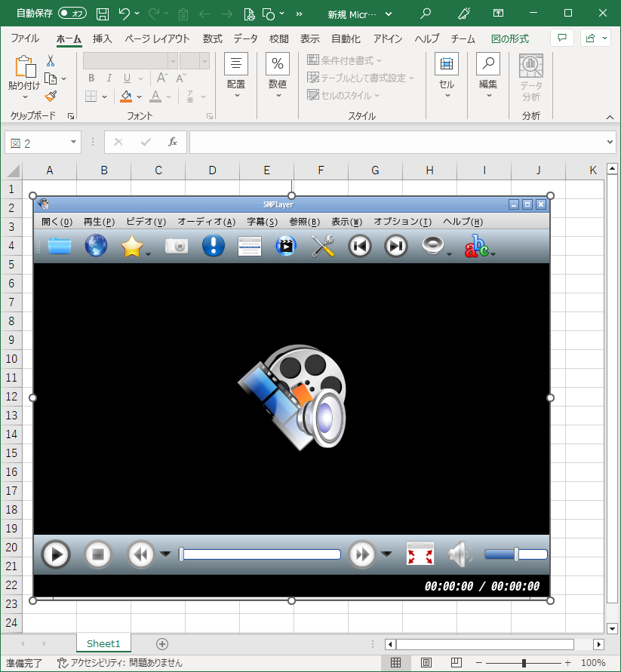Screen dimensions: 621x672
Task: Click the horizontal scrollbar track
Action: 485,644
